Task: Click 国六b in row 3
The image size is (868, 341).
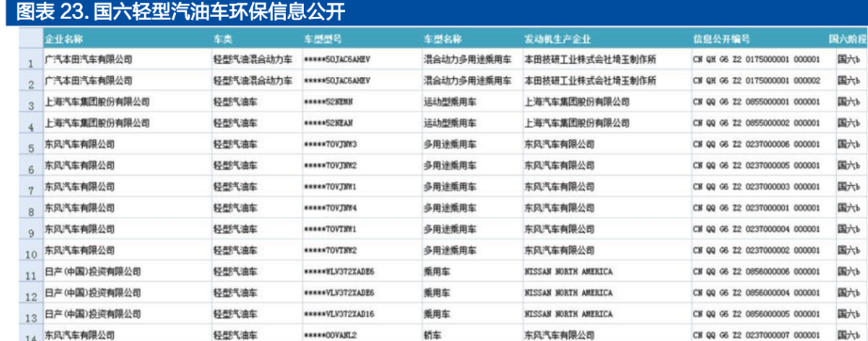Action: click(848, 102)
